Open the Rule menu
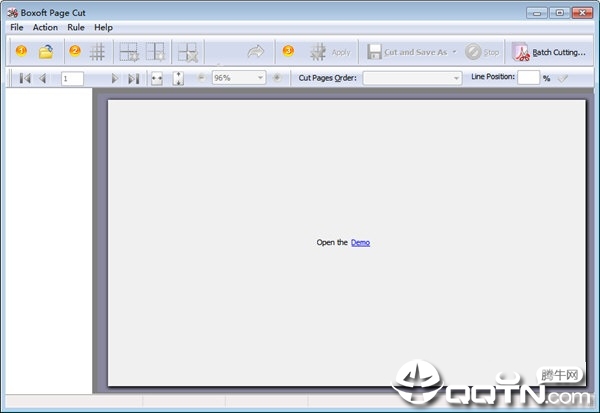The height and width of the screenshot is (413, 600). point(76,28)
